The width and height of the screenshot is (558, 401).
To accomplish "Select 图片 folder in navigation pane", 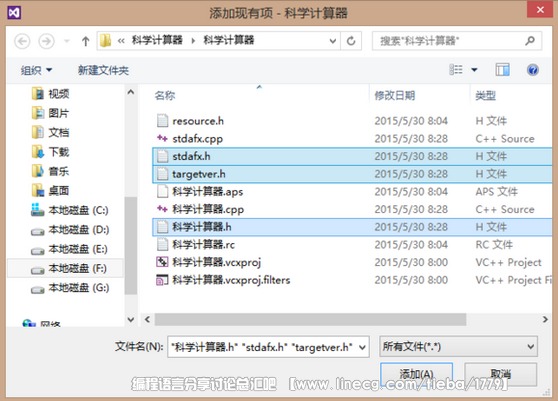I will coord(50,113).
